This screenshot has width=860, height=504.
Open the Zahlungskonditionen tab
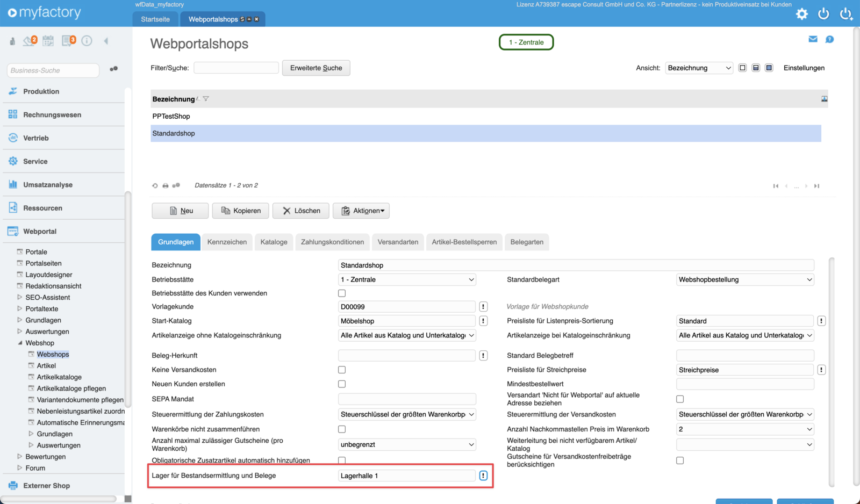pyautogui.click(x=333, y=242)
